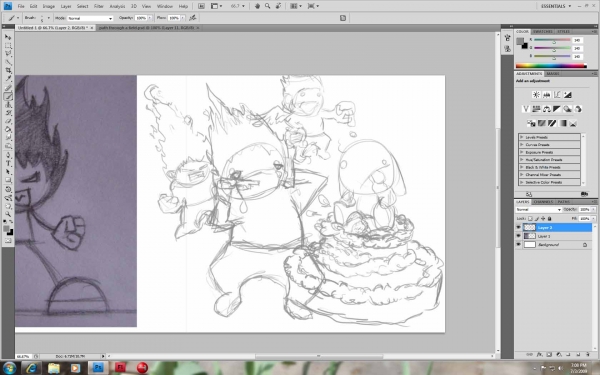Screen dimensions: 600x375
Task: Click the brush Opacity value field
Action: 141,18
